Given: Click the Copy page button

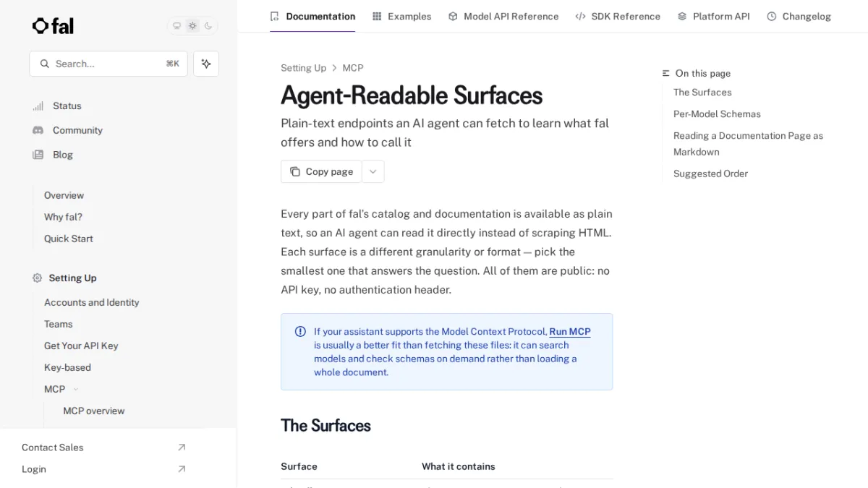Looking at the screenshot, I should (321, 171).
